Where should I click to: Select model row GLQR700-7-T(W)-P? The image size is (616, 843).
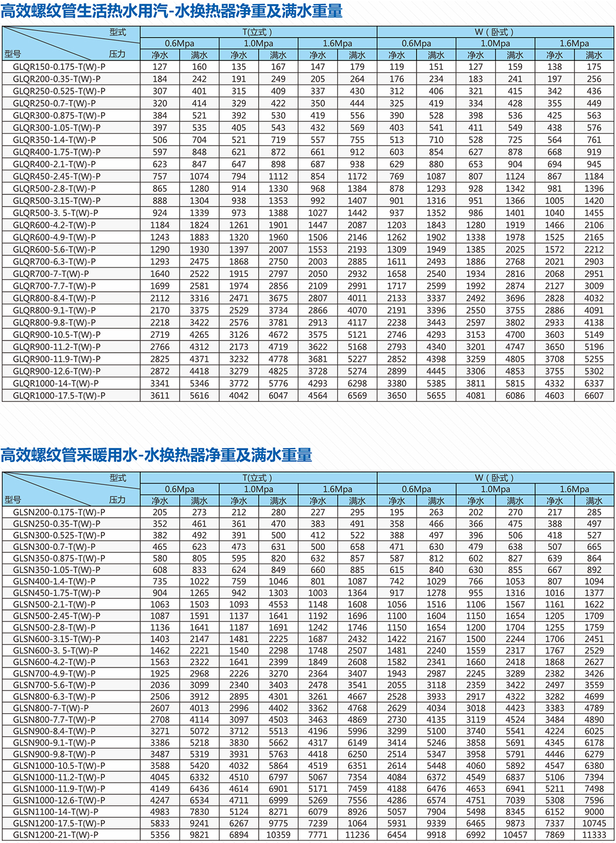(51, 274)
